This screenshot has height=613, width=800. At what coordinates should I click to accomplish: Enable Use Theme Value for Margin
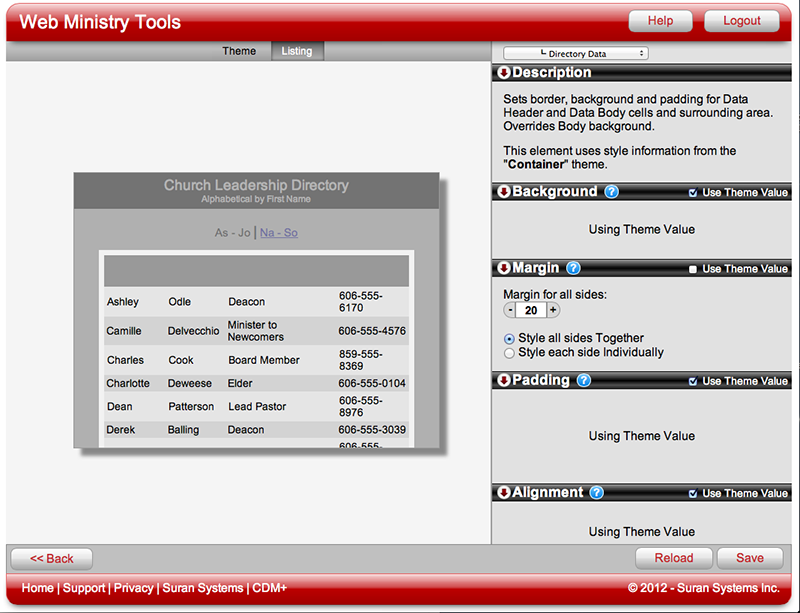[x=693, y=269]
